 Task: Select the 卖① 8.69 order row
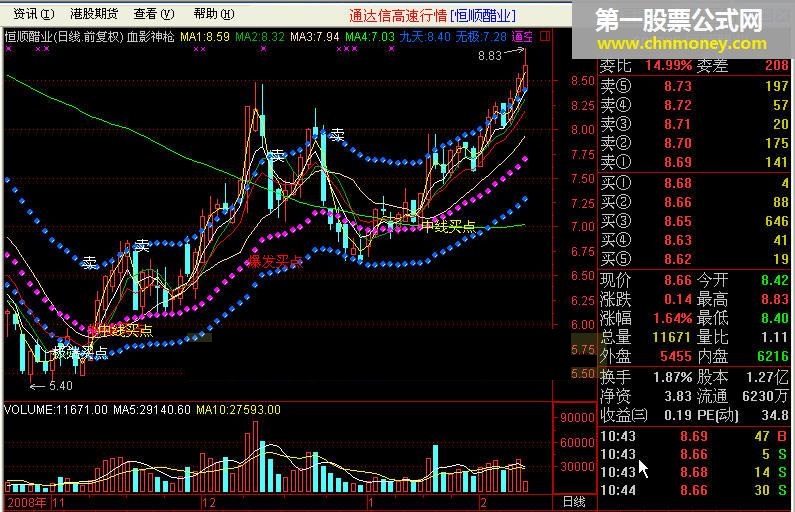pos(694,162)
